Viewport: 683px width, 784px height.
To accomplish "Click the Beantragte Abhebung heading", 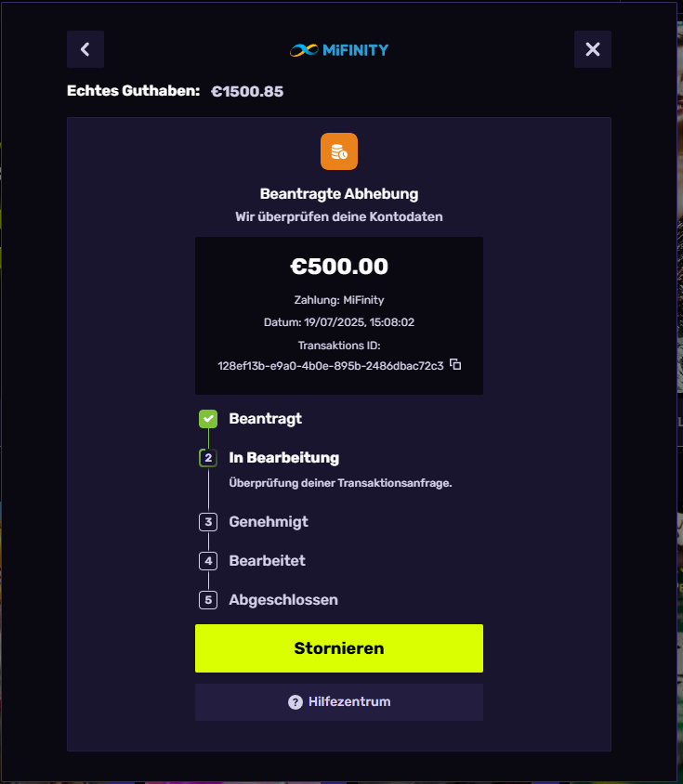I will (x=339, y=194).
